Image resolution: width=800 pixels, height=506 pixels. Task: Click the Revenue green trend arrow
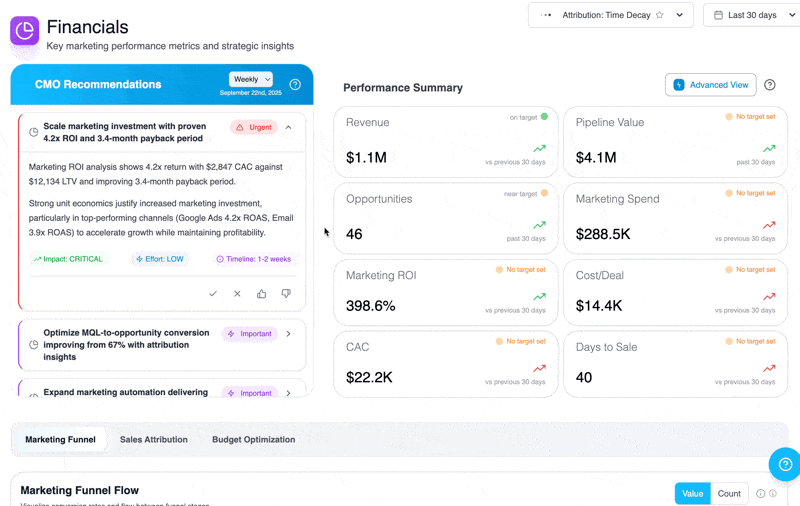pos(540,148)
